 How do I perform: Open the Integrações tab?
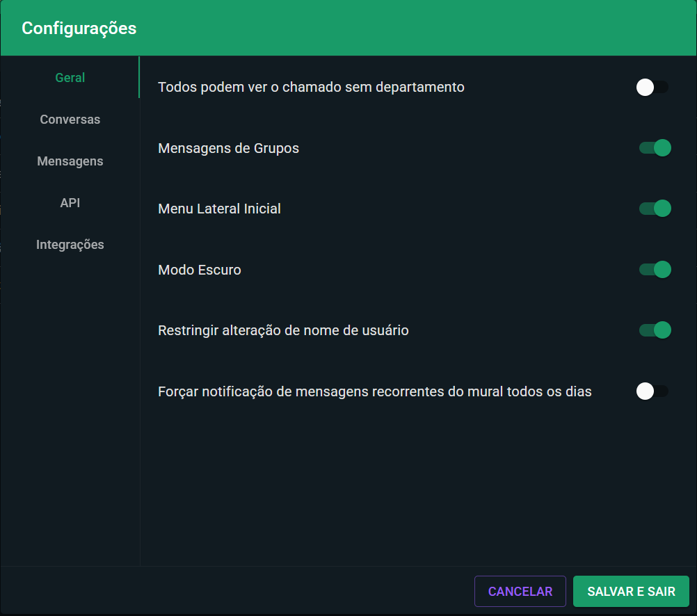click(x=70, y=245)
